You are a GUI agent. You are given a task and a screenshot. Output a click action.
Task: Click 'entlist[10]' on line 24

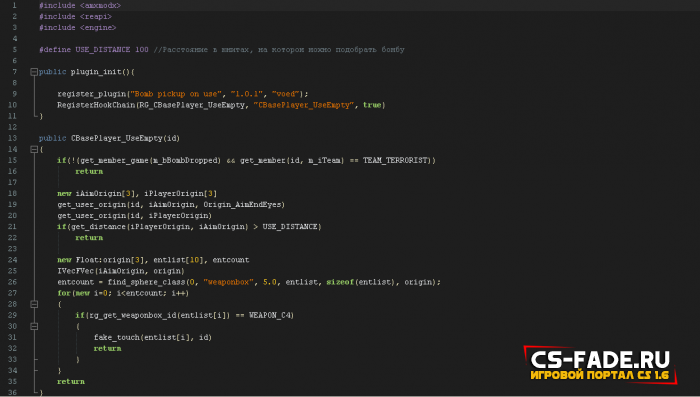coord(178,260)
